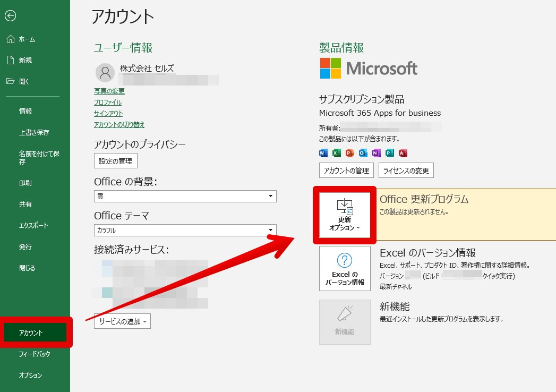Click the ホーム sidebar label
556x392 pixels.
click(27, 39)
